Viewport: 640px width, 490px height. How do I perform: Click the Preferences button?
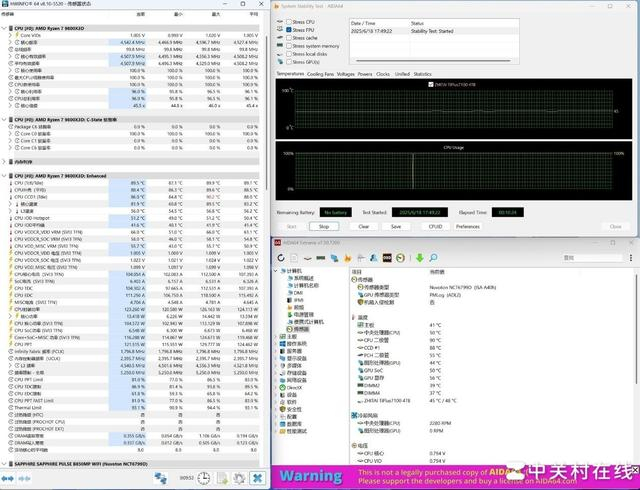[467, 226]
